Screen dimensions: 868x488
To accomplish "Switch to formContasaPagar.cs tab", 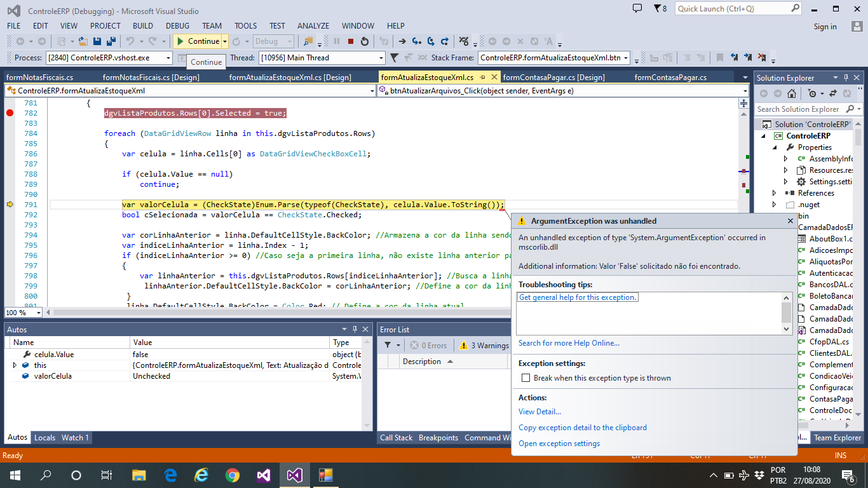I will (670, 78).
